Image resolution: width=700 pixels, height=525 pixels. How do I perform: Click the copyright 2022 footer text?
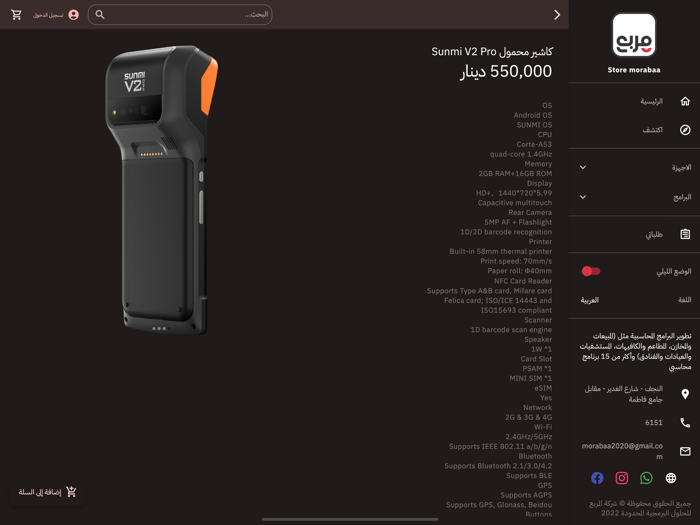pos(640,508)
